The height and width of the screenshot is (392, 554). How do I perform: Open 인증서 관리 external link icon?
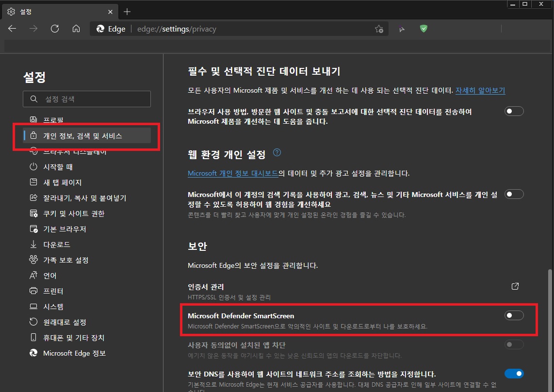click(x=515, y=286)
